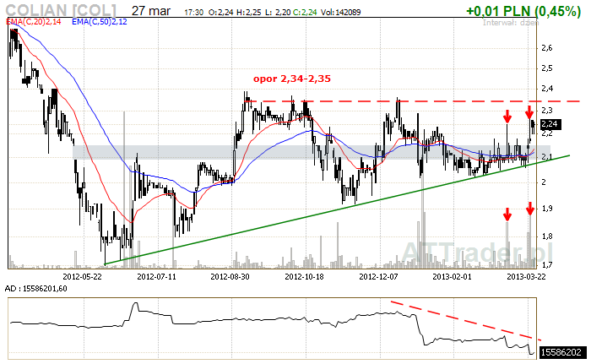Select the '27 mar' date label

[151, 11]
